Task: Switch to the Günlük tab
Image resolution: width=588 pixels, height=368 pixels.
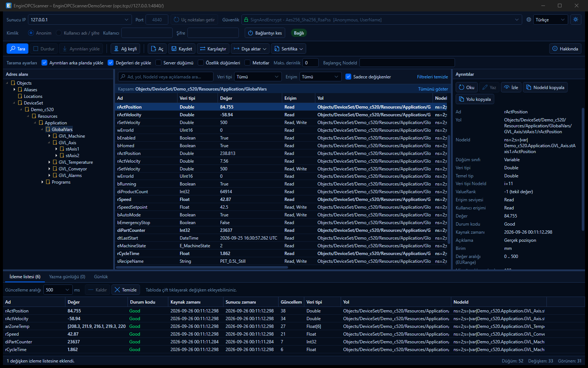Action: click(x=101, y=276)
